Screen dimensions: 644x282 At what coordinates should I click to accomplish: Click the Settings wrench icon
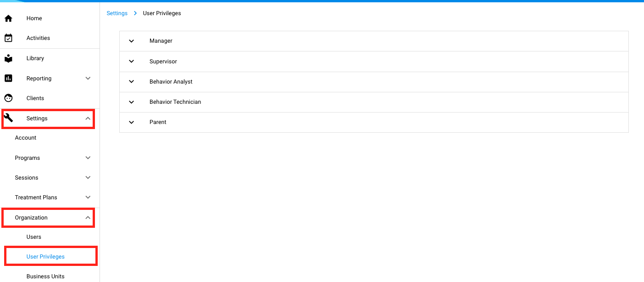[x=8, y=118]
